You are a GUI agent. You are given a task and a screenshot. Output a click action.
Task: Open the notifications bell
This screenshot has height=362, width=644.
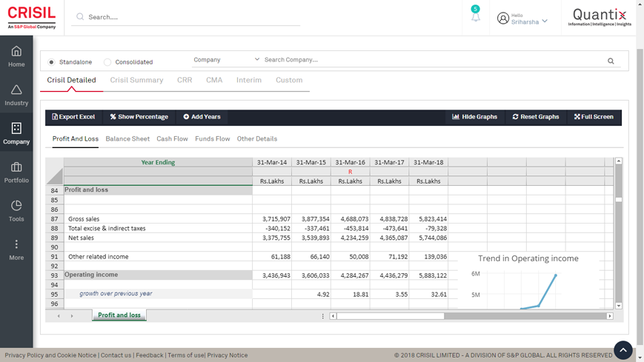coord(475,17)
